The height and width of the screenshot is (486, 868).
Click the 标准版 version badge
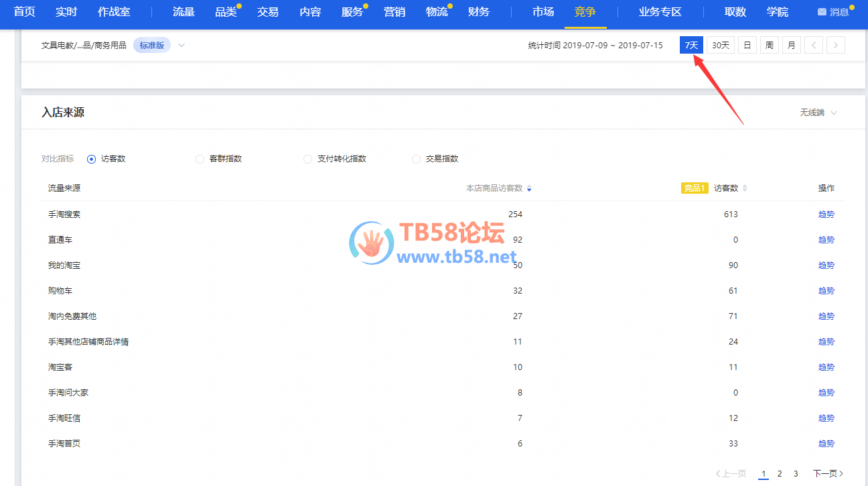point(152,46)
